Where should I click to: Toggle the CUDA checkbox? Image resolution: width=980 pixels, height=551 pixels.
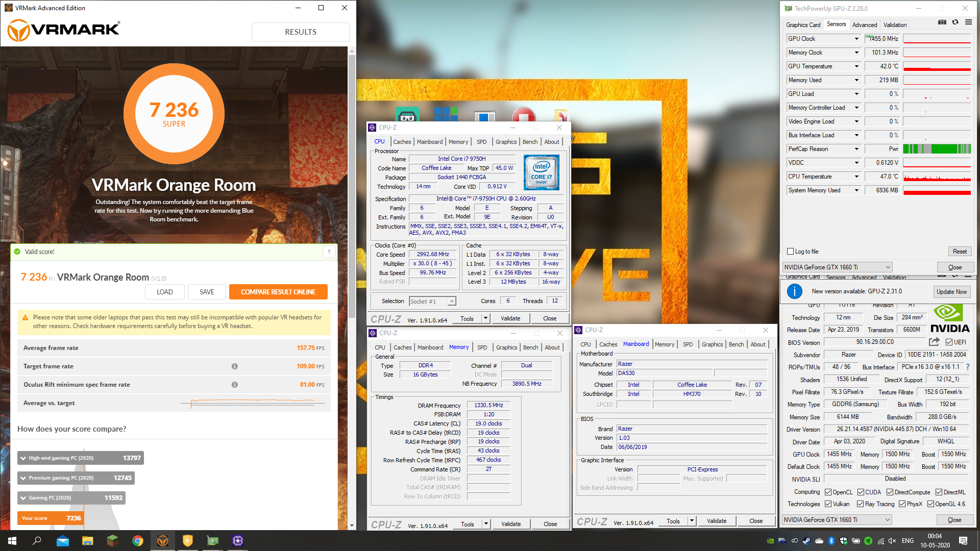(x=861, y=492)
